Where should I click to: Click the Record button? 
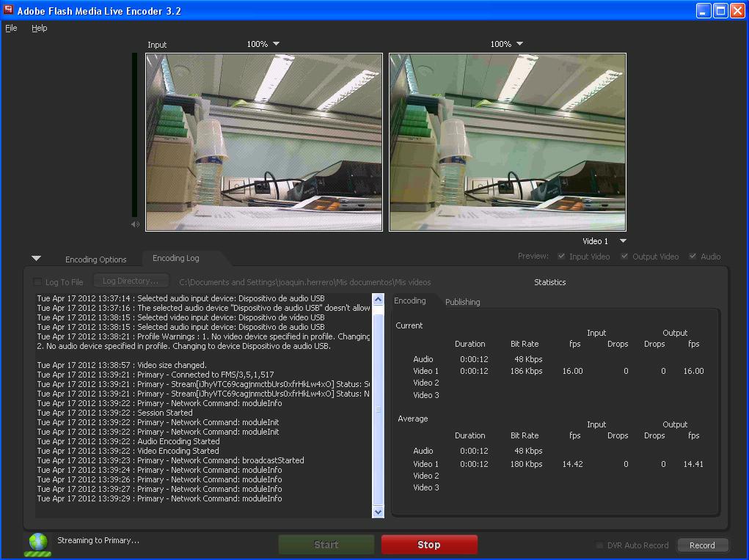(x=702, y=545)
